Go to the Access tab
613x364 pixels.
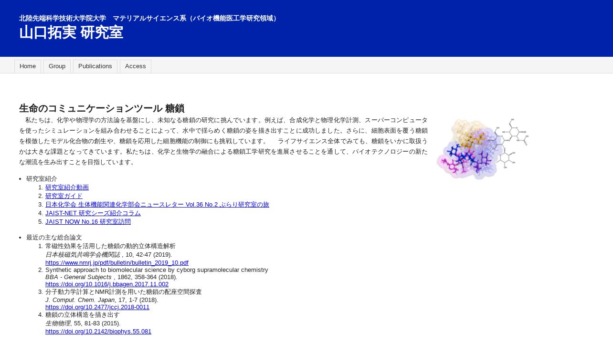(x=135, y=66)
